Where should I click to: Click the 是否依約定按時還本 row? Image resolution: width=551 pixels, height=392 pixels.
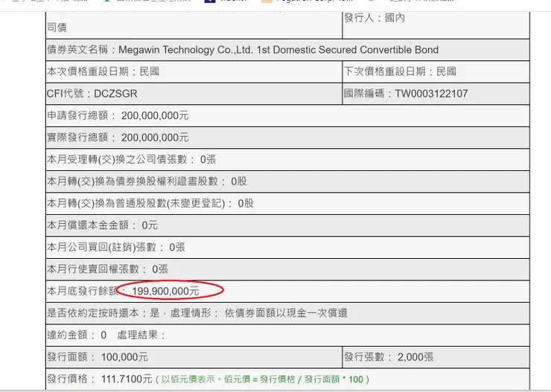[x=287, y=313]
